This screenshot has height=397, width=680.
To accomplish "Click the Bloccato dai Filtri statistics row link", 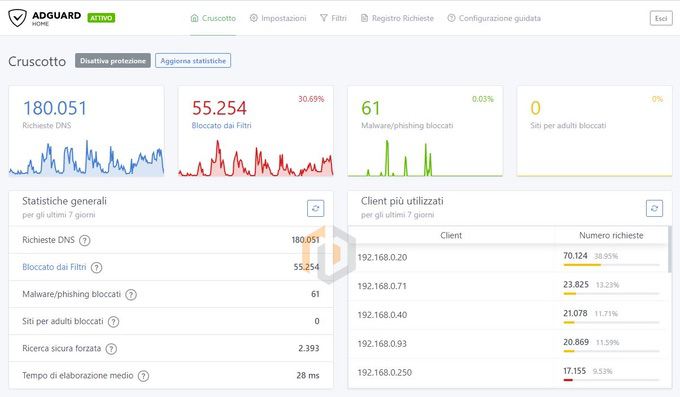I will point(54,267).
